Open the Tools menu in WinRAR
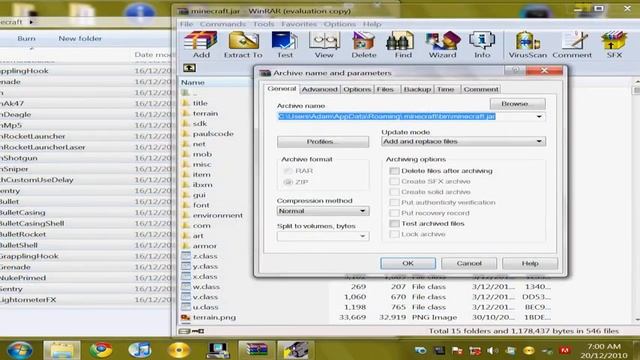The width and height of the screenshot is (640, 360). pyautogui.click(x=263, y=24)
